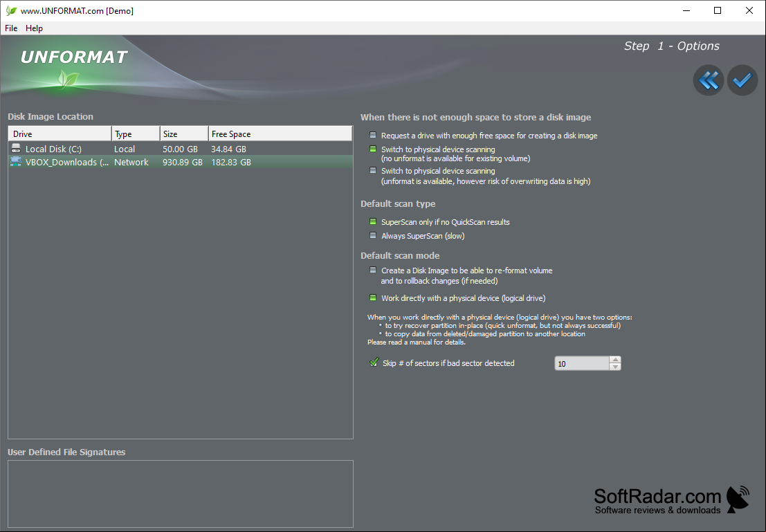Select Work directly with a physical device
Viewport: 766px width, 532px height.
pos(373,297)
